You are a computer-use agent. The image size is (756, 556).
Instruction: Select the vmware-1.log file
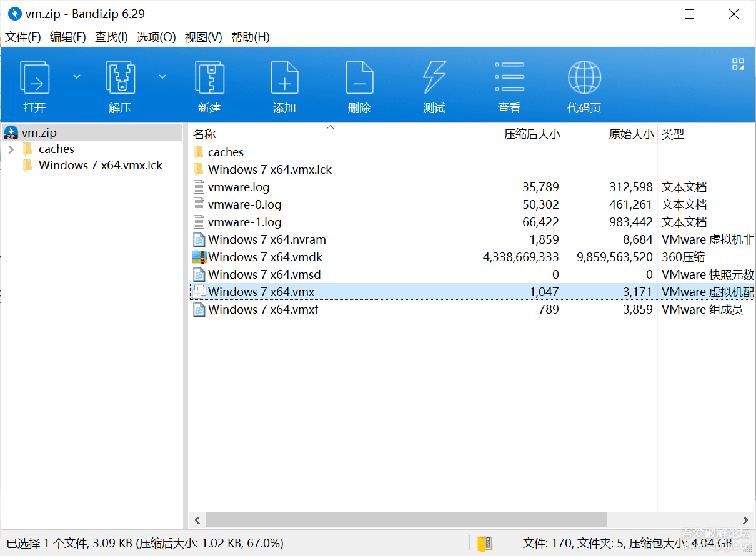(x=245, y=222)
